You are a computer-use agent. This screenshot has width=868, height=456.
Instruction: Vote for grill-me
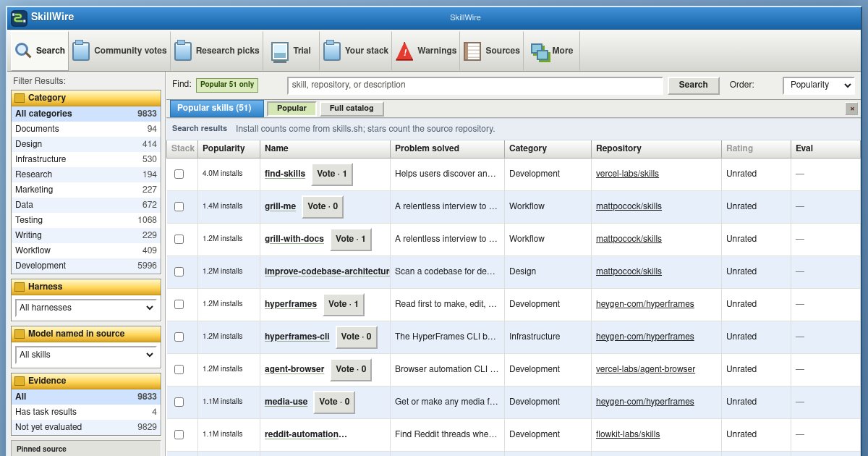coord(323,206)
